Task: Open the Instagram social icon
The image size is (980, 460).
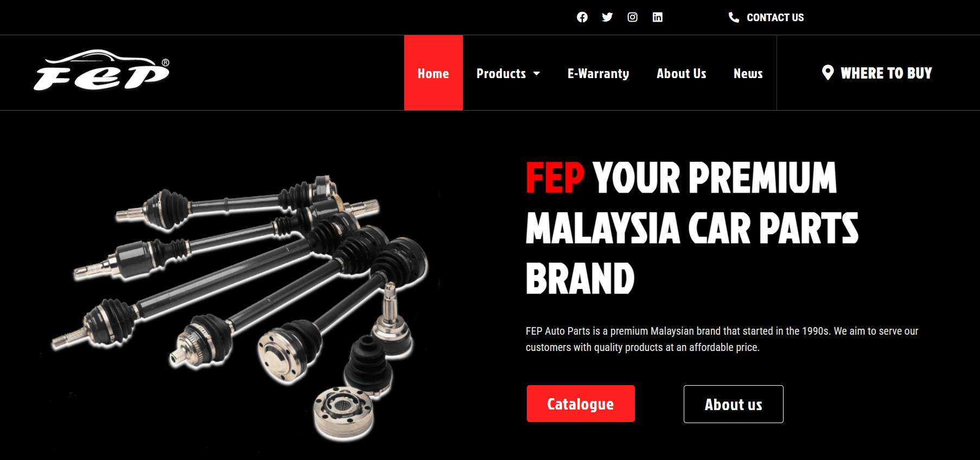Action: click(632, 17)
